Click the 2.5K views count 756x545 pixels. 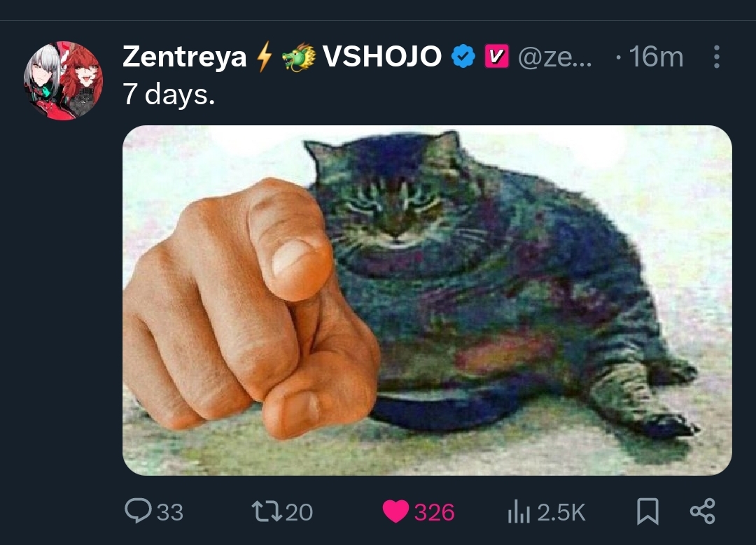(561, 512)
